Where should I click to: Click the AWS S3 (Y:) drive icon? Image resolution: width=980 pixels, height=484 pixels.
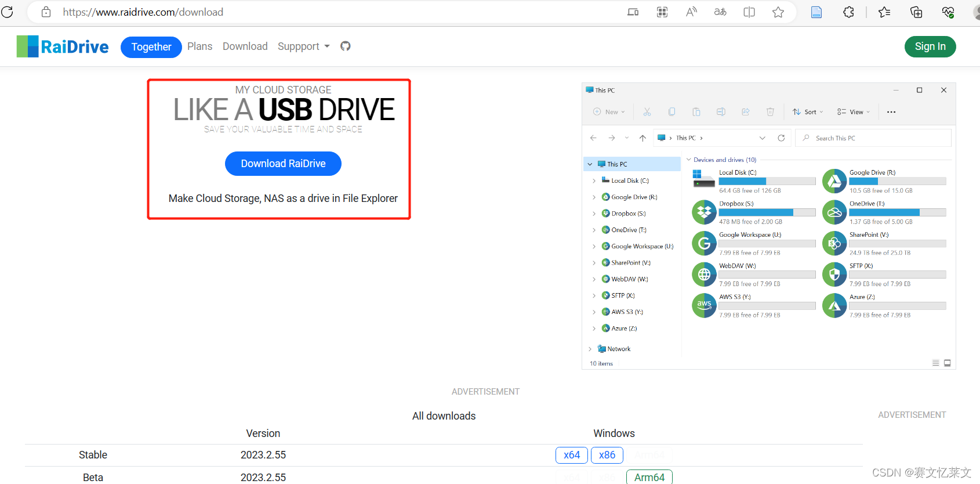pyautogui.click(x=704, y=305)
